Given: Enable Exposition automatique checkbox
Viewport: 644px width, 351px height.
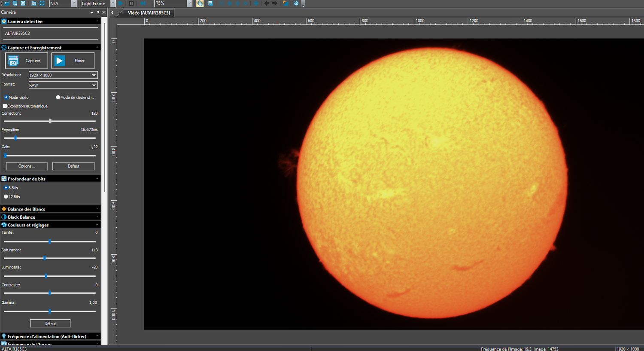Looking at the screenshot, I should (5, 106).
